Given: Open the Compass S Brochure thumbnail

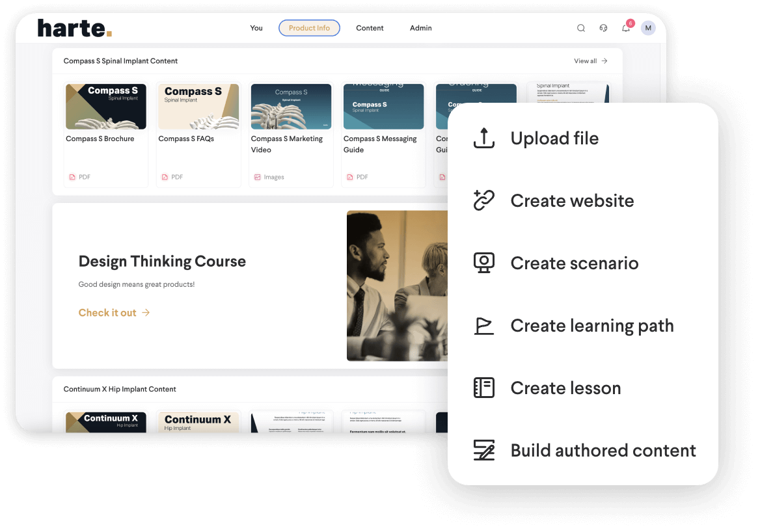Looking at the screenshot, I should pos(105,107).
